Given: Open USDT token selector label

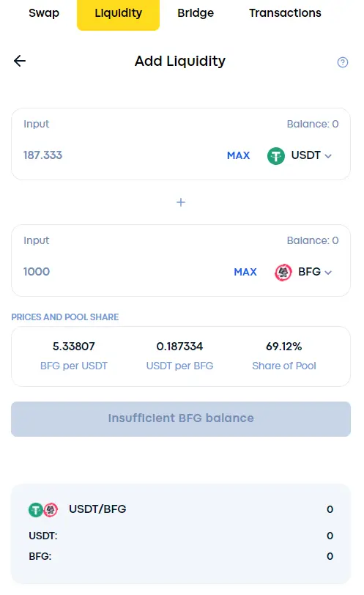Looking at the screenshot, I should pyautogui.click(x=305, y=155).
